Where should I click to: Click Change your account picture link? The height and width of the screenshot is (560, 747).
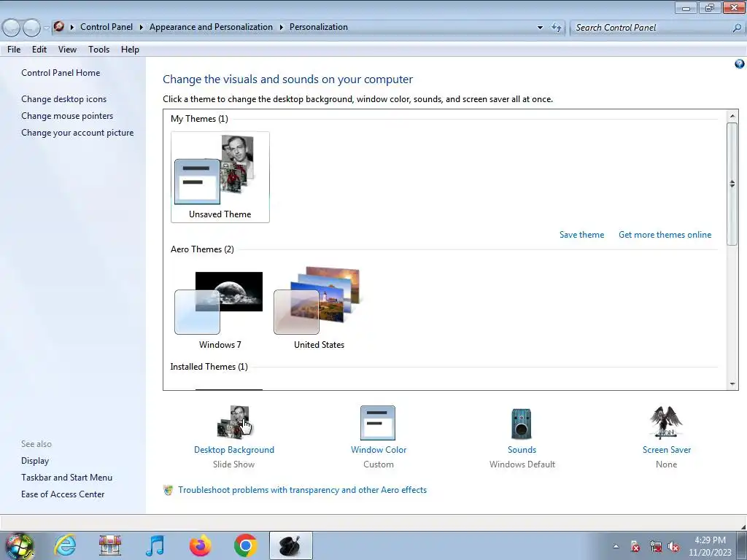[x=77, y=133]
